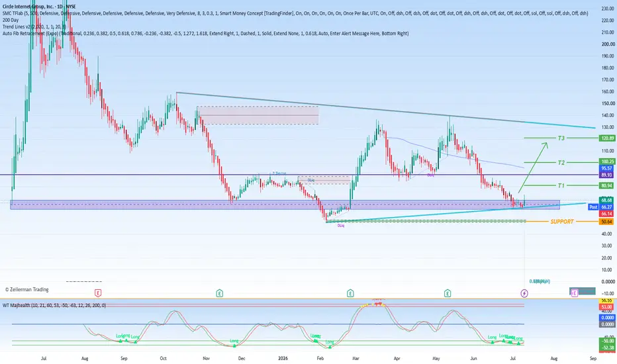Select the pink supply zone near 140
Viewport: 617px width, 364px height.
258,115
